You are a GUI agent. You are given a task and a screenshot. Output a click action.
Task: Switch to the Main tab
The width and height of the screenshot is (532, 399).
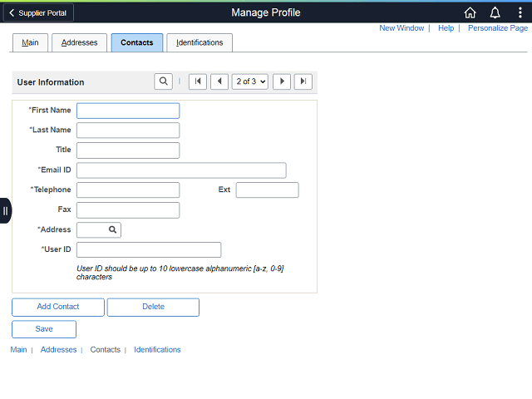click(x=30, y=42)
